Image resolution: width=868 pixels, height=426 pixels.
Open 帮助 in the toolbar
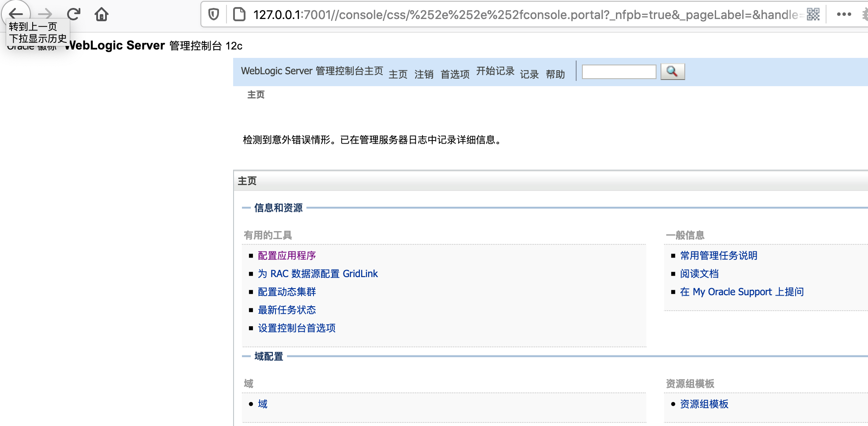[555, 74]
